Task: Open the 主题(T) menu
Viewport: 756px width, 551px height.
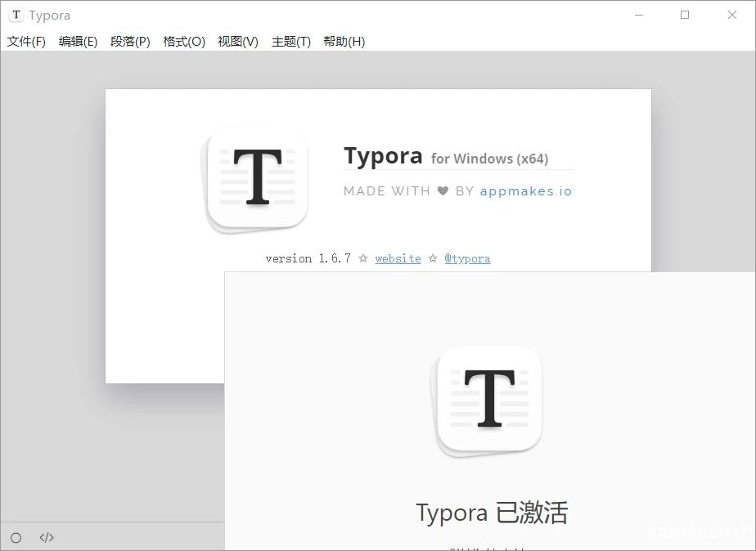Action: point(290,41)
